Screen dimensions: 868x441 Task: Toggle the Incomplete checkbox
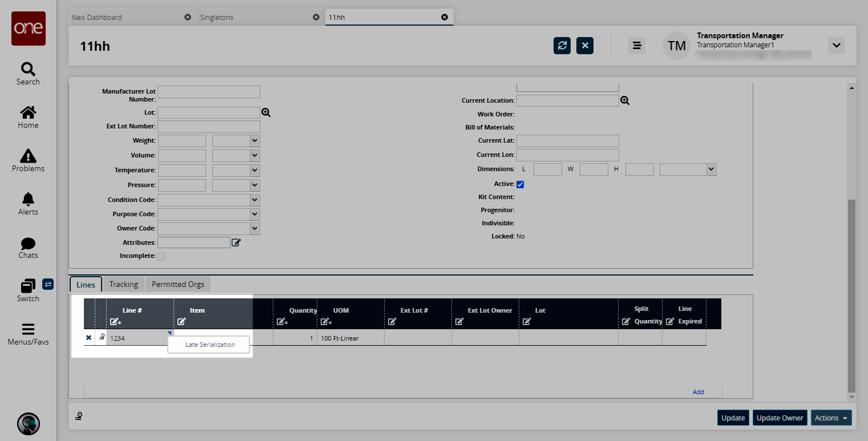click(161, 256)
